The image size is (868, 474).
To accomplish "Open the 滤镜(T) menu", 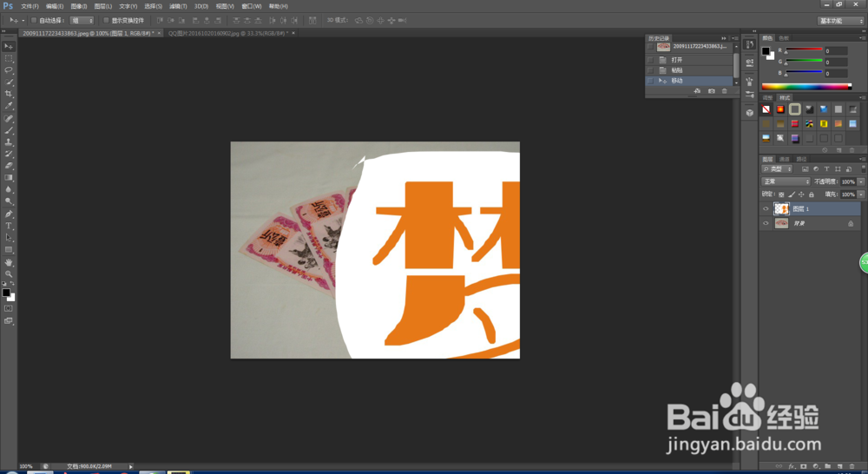I will pyautogui.click(x=178, y=6).
